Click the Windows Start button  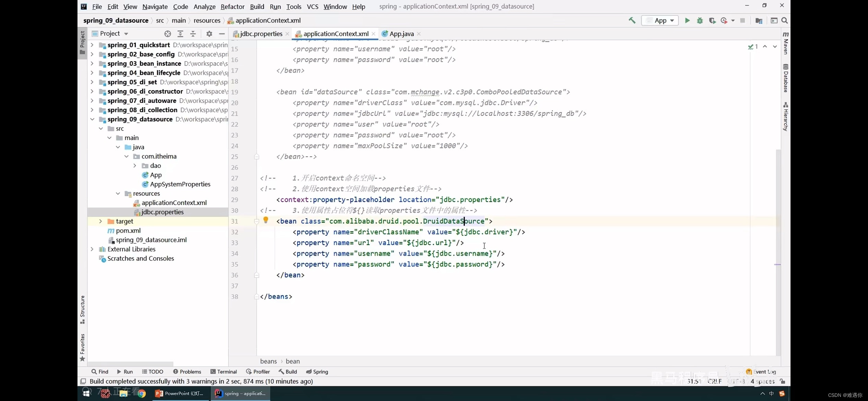(86, 393)
